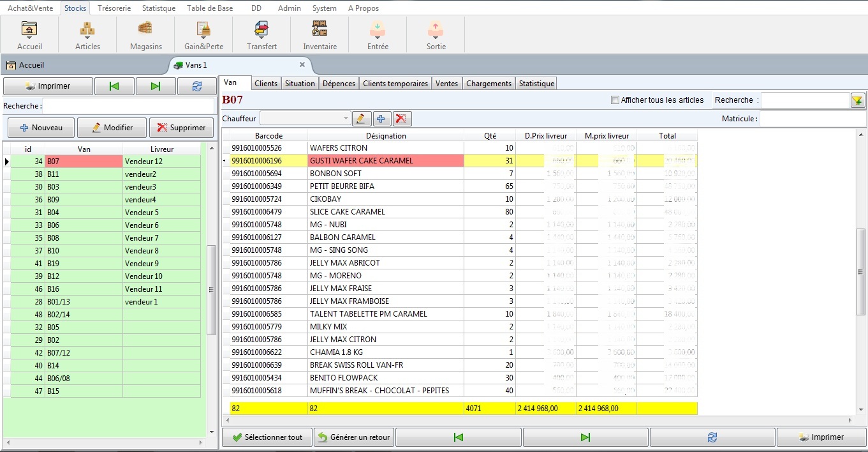Close the Vans 1 tab

(302, 64)
